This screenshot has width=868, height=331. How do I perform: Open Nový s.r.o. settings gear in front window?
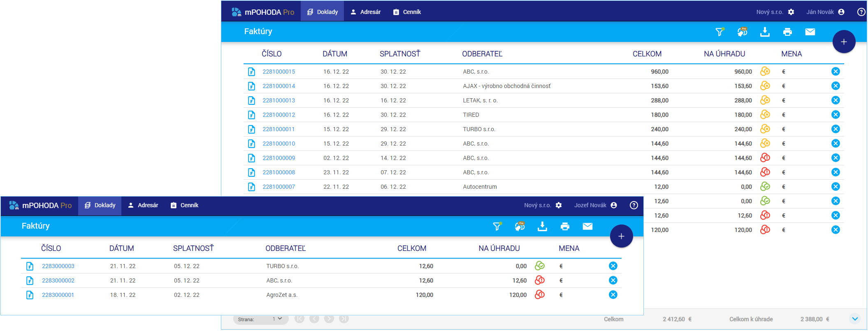tap(559, 205)
